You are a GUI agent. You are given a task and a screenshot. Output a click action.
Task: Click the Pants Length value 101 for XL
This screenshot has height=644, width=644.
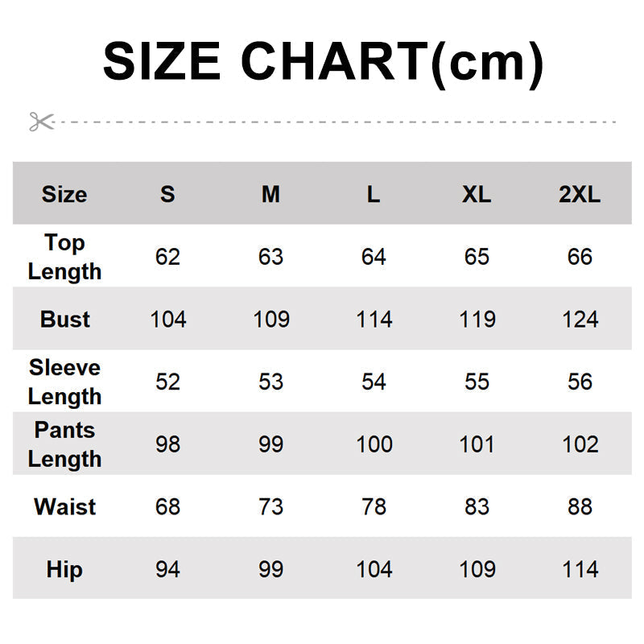point(477,444)
